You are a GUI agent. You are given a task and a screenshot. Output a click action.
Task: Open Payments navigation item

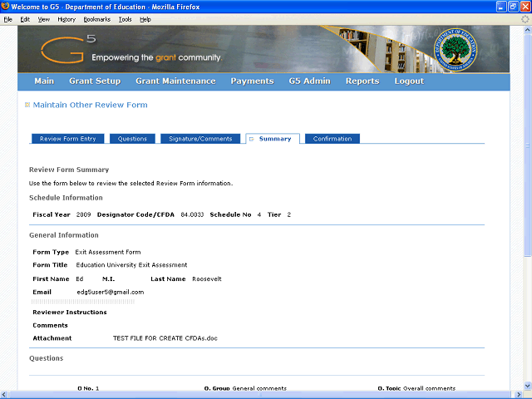pyautogui.click(x=252, y=81)
